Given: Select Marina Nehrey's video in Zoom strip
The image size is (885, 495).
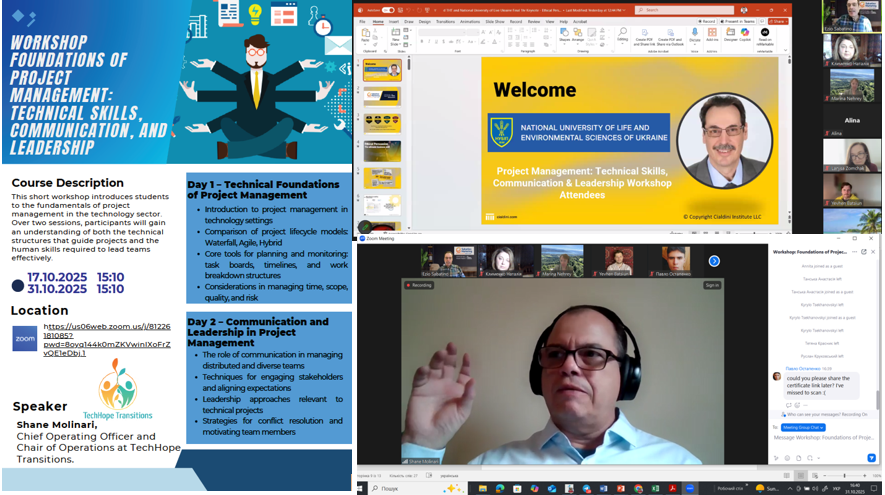Looking at the screenshot, I should (x=562, y=261).
